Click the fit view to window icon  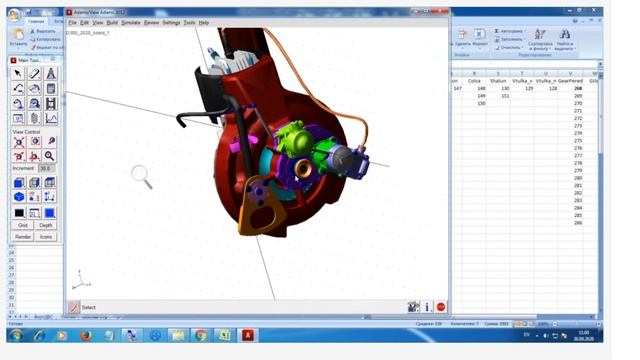point(19,142)
